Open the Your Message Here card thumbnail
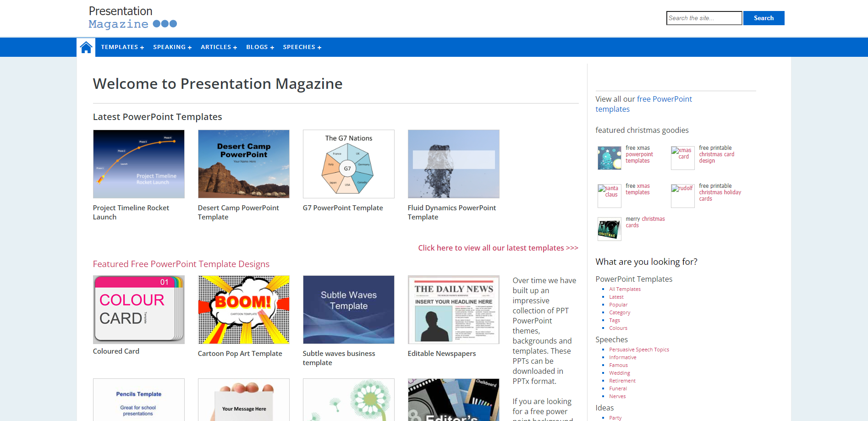This screenshot has height=421, width=868. click(x=244, y=399)
